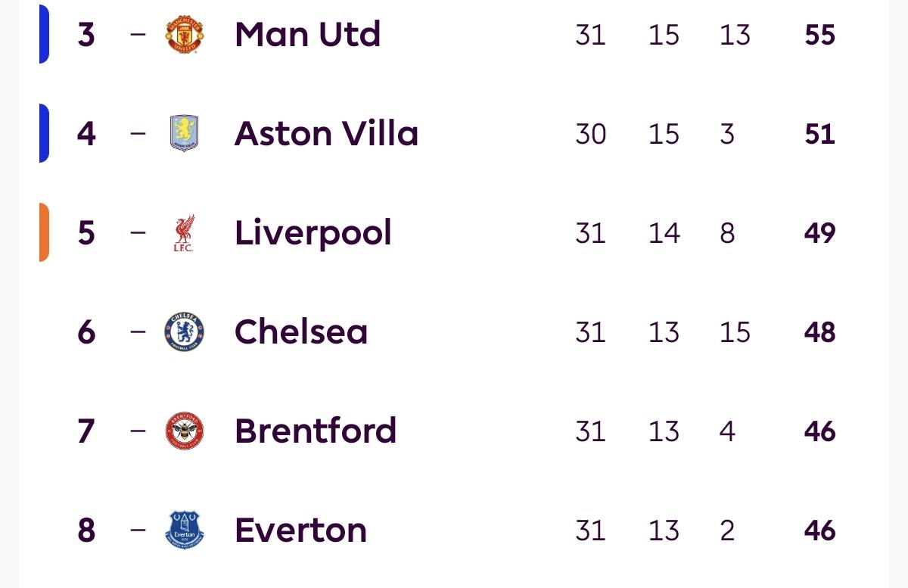908x588 pixels.
Task: Click the Everton club crest
Action: point(185,530)
